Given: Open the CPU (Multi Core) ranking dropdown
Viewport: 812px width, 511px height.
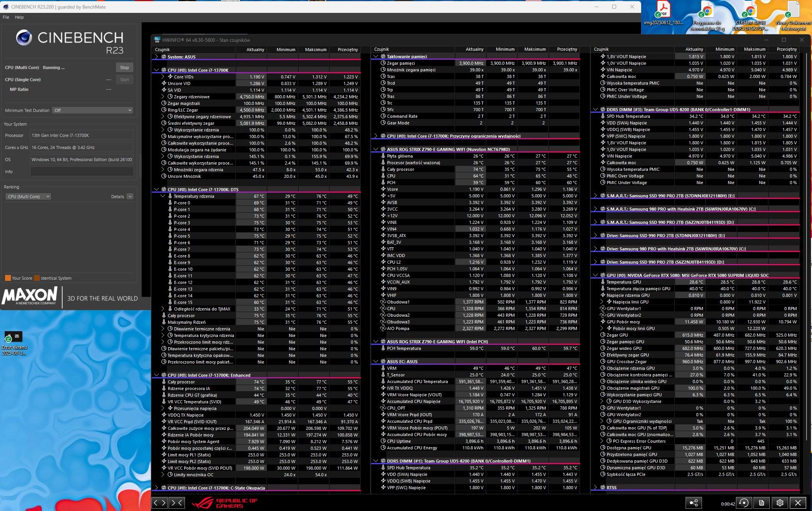Looking at the screenshot, I should click(x=28, y=197).
